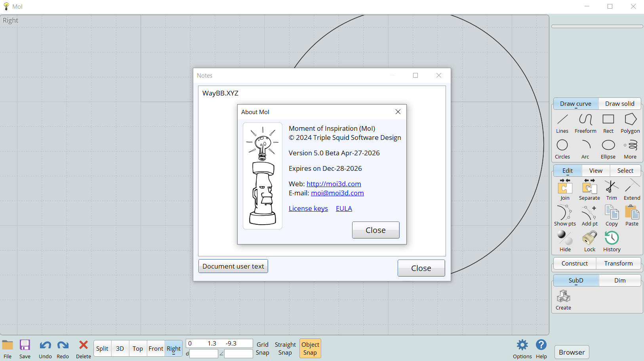Switch to the Construct tab

[575, 264]
